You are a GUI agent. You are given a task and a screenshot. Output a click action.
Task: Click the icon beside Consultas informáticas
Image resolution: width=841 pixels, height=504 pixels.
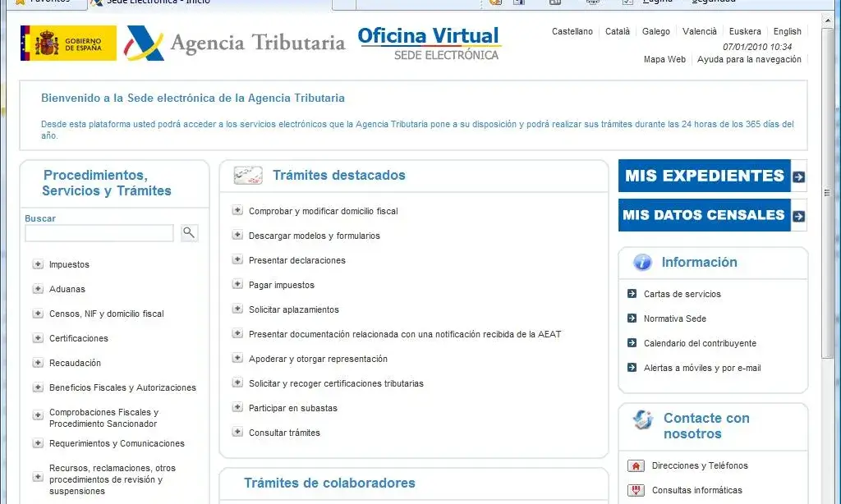coord(636,490)
